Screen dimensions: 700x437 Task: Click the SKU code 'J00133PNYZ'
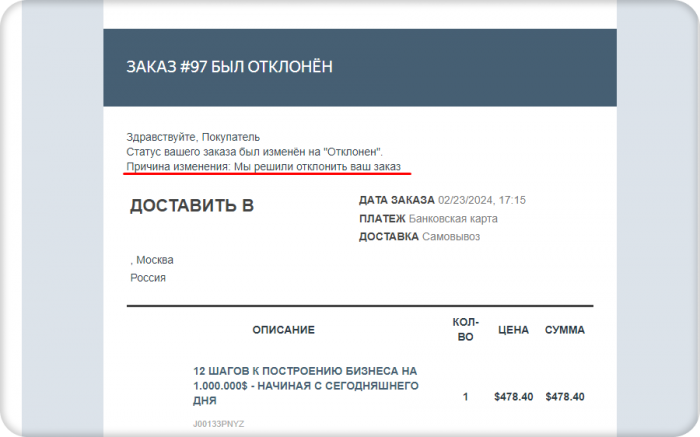(218, 424)
